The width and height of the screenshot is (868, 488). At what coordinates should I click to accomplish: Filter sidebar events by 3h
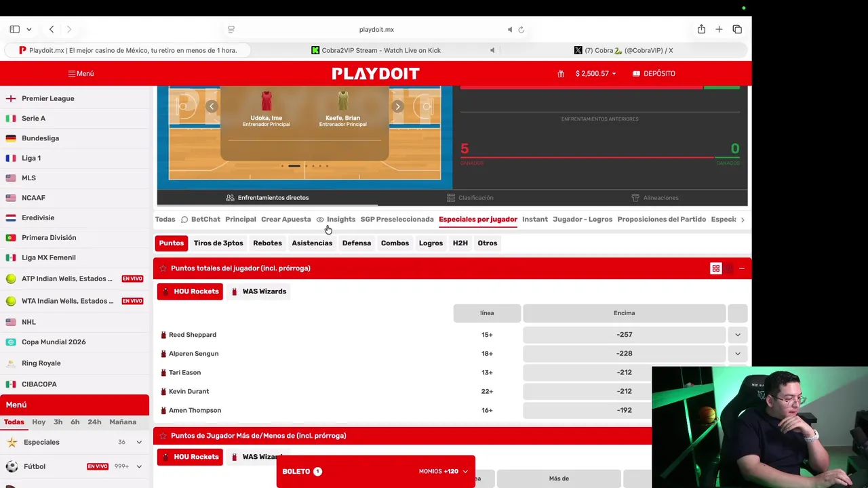click(x=58, y=422)
